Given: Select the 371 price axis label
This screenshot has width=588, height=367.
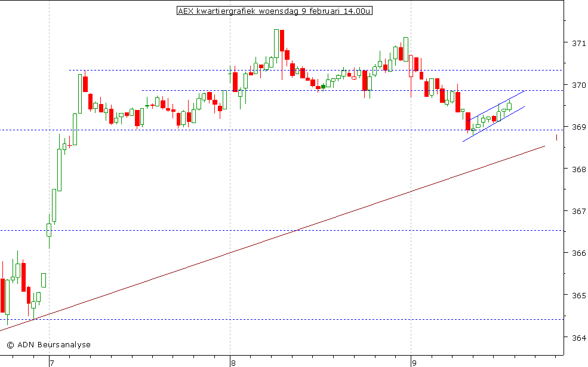Looking at the screenshot, I should (578, 43).
